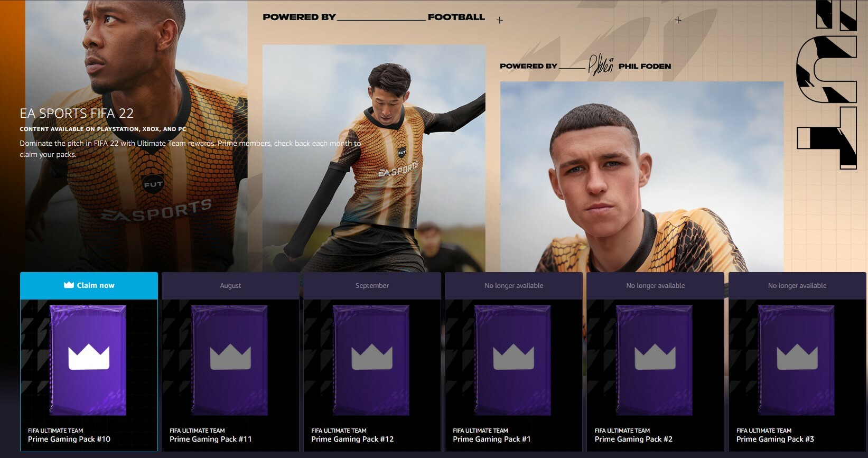Viewport: 868px width, 458px height.
Task: Click the grey crown on Pack #12
Action: (372, 357)
